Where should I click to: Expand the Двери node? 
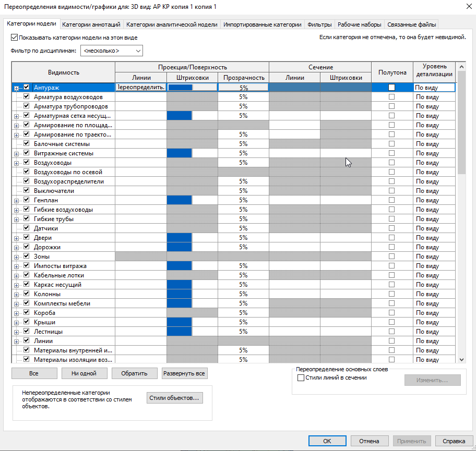pos(16,238)
